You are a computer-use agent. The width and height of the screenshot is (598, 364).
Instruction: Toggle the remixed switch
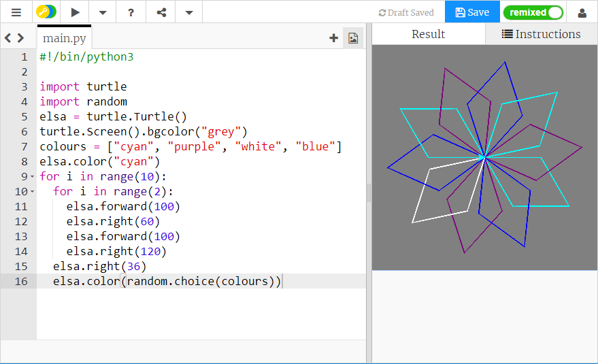coord(533,12)
